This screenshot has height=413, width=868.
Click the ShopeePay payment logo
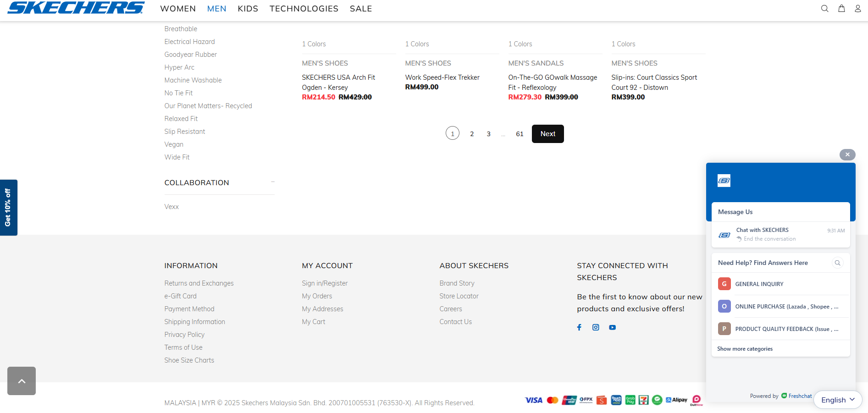(x=602, y=400)
